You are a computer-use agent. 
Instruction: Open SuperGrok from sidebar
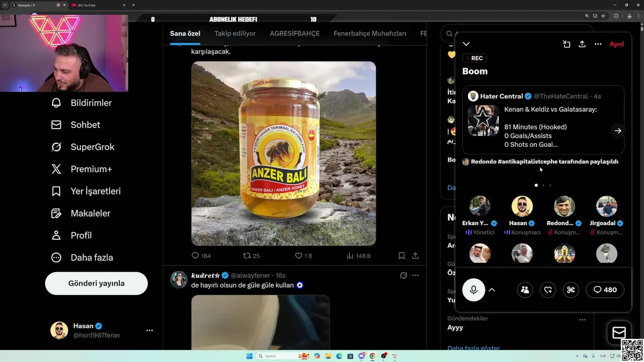pyautogui.click(x=83, y=147)
